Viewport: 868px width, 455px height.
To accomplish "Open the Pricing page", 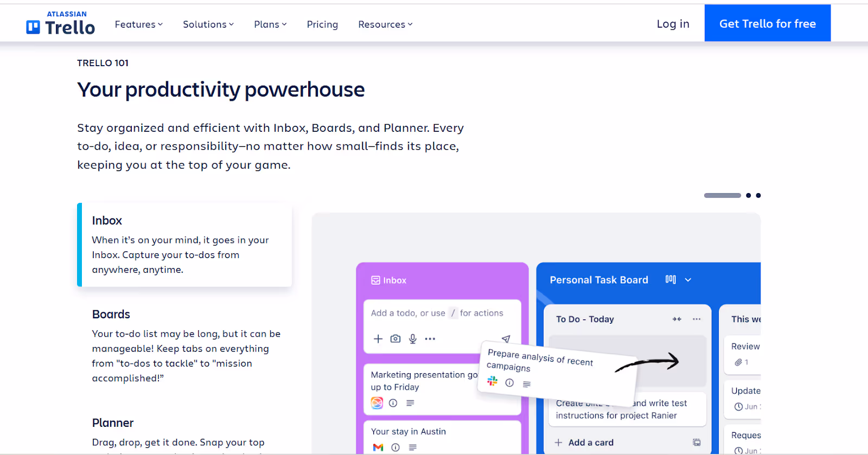I will click(x=322, y=24).
